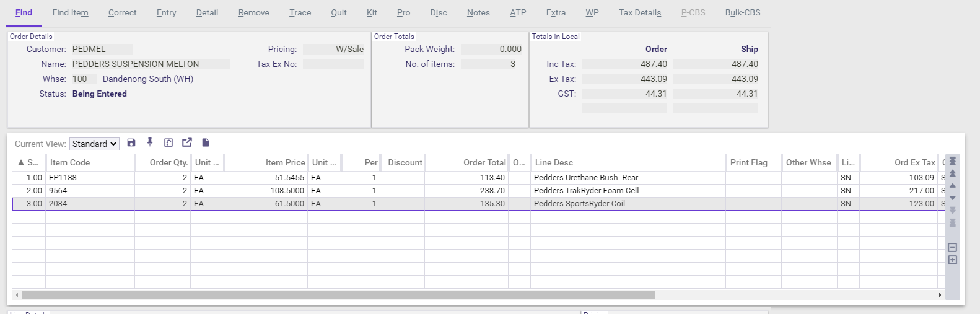Click the Name field PEDDERS SUSPENSION MELTON
Screen dimensions: 980x314
(151, 64)
